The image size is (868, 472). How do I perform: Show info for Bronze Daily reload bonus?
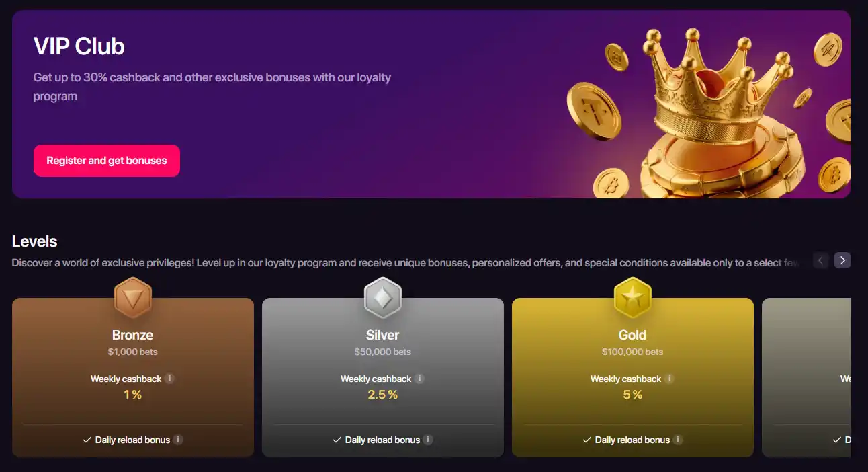(178, 440)
